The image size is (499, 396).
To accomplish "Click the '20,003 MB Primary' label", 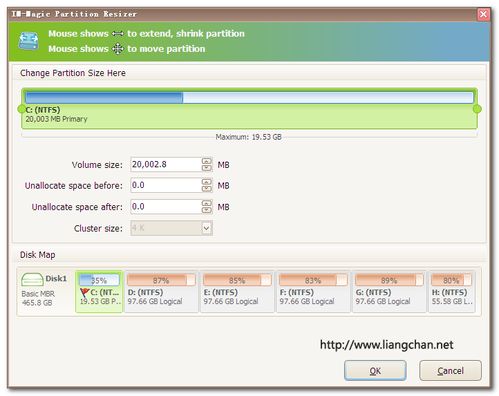I will [56, 119].
